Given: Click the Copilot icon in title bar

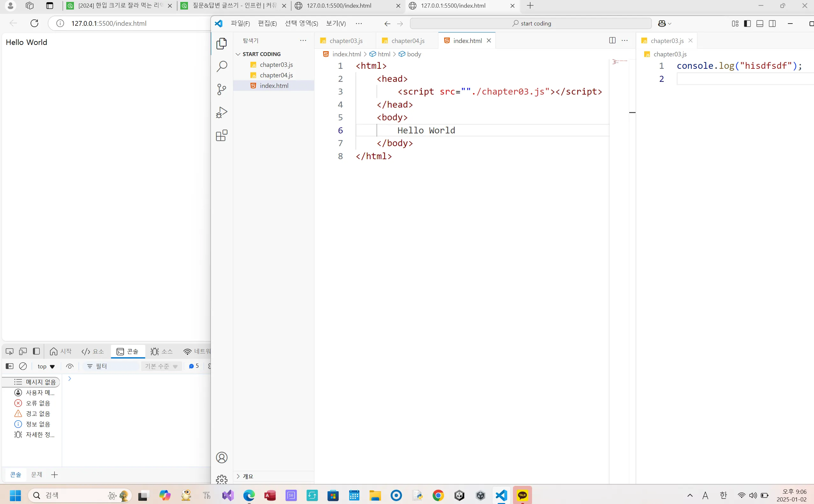Looking at the screenshot, I should [x=662, y=23].
